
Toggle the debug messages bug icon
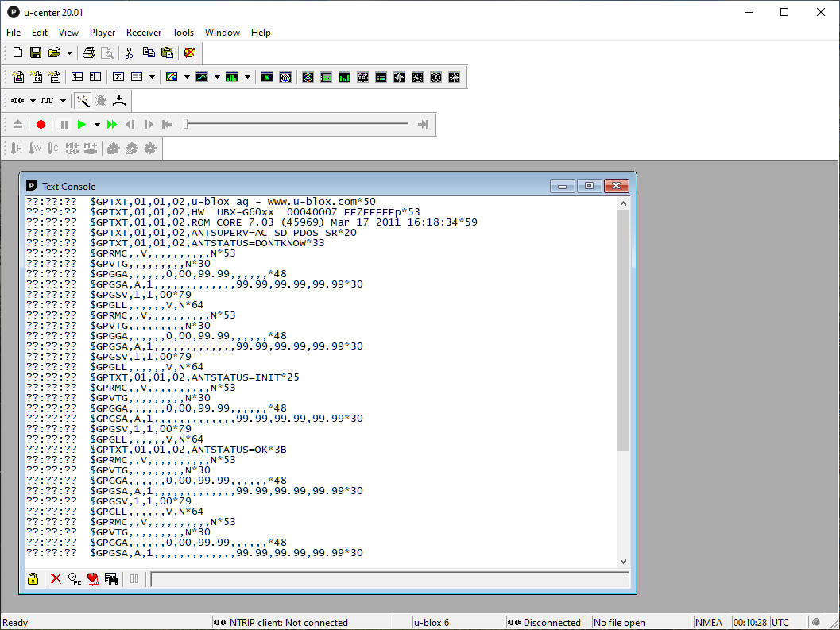click(x=101, y=100)
